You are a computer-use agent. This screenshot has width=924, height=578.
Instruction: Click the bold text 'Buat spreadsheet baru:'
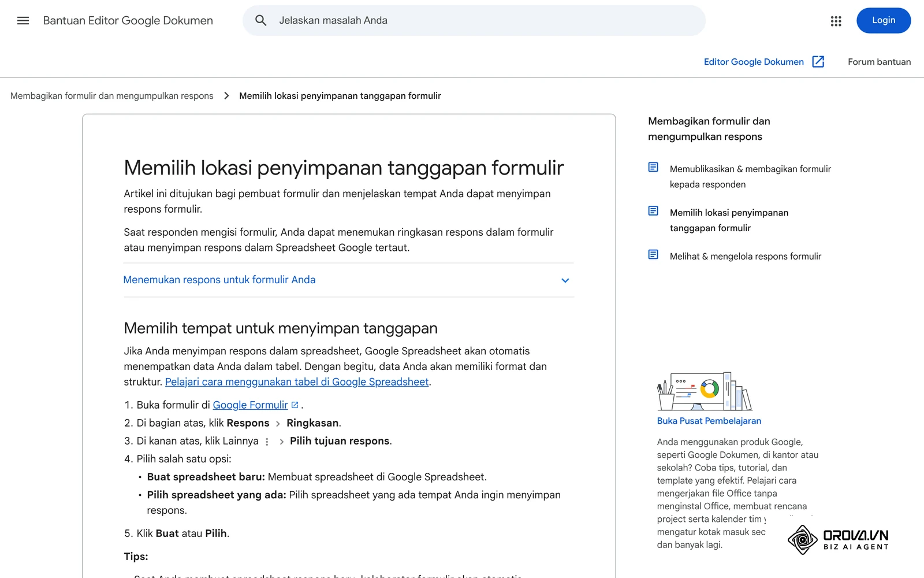pos(206,477)
